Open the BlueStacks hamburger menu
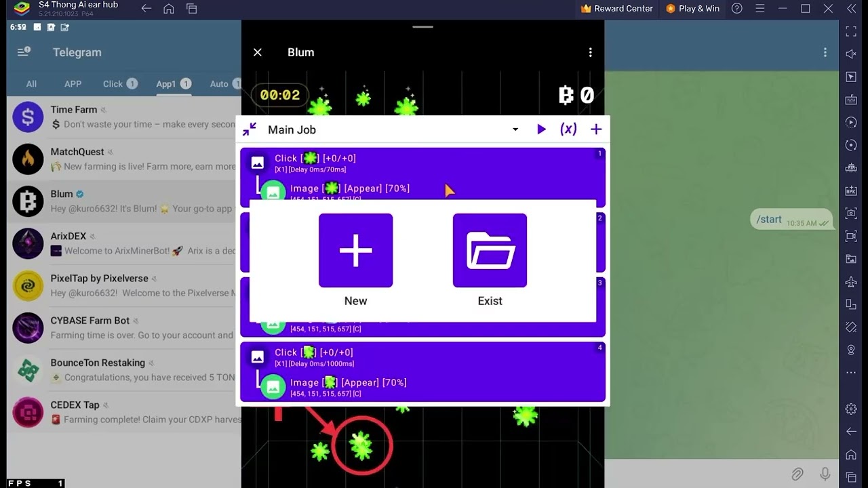 pos(760,9)
